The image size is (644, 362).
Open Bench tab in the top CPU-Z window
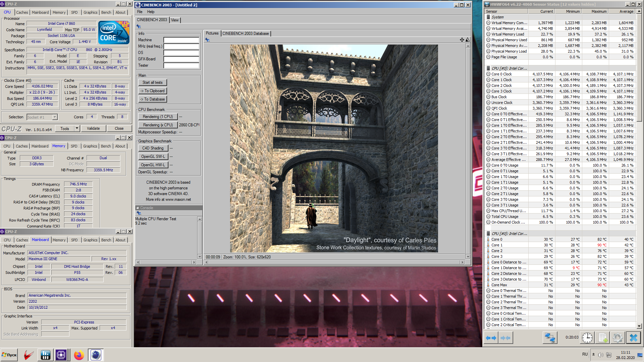click(106, 12)
